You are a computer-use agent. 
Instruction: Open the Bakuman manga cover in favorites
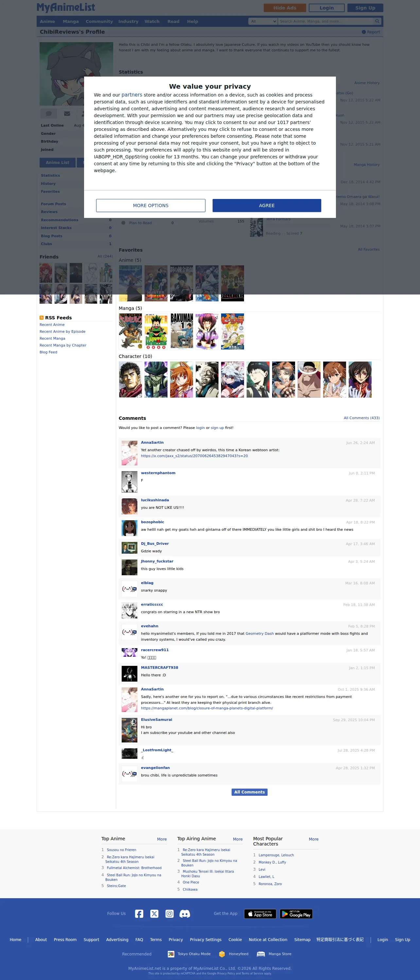pyautogui.click(x=182, y=331)
